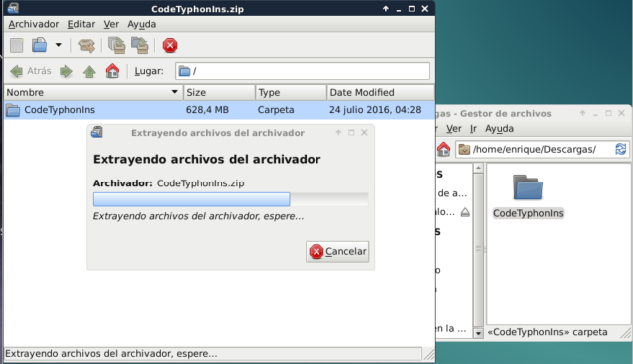Go to home folder in file manager
The height and width of the screenshot is (364, 633).
pyautogui.click(x=443, y=150)
